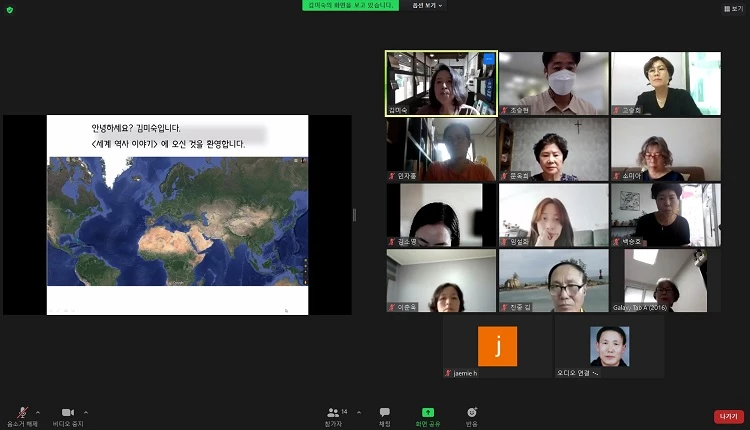Click muted mic icon on jaemie h label

[x=448, y=373]
